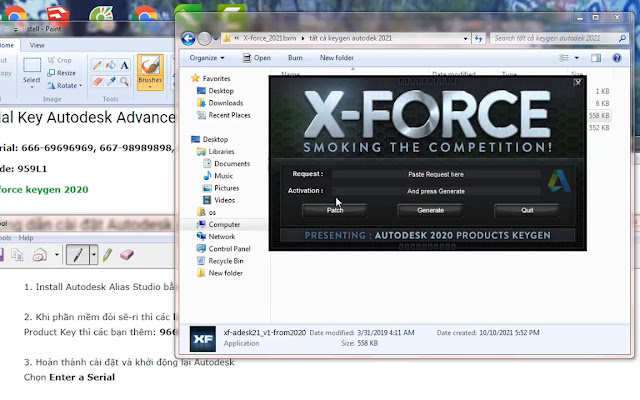Select Libraries in the navigation tree
Screen dimensions: 640x400
216,151
